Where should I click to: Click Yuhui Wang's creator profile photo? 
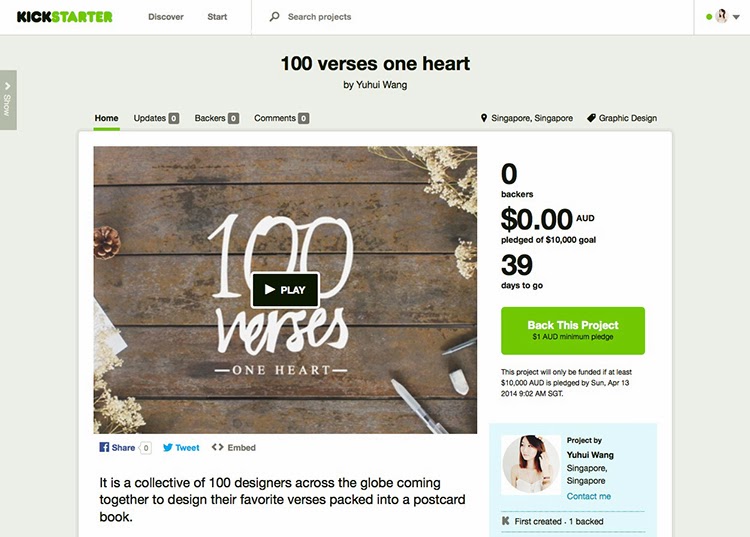pos(530,464)
